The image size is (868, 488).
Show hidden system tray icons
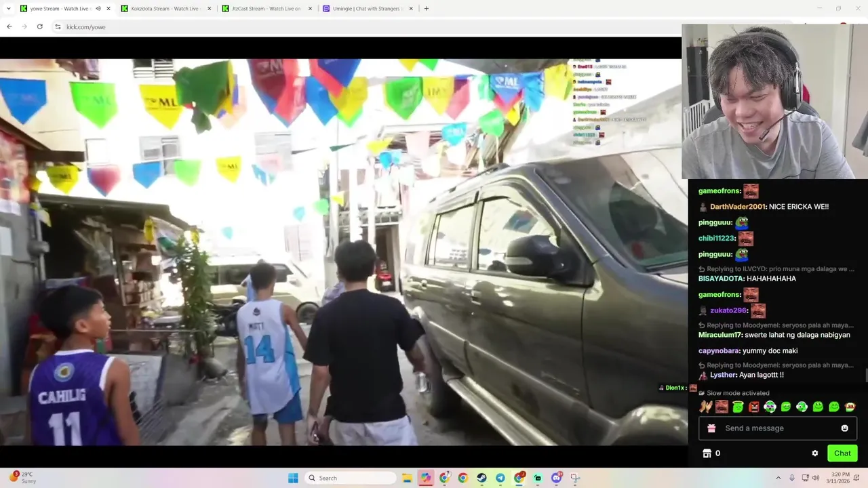click(x=778, y=478)
